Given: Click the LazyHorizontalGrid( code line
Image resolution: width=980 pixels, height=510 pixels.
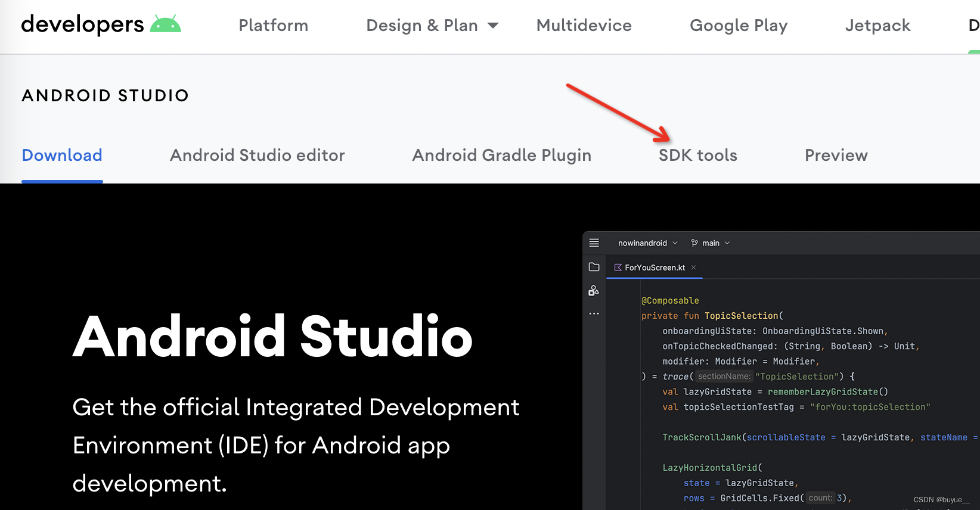Looking at the screenshot, I should click(712, 468).
